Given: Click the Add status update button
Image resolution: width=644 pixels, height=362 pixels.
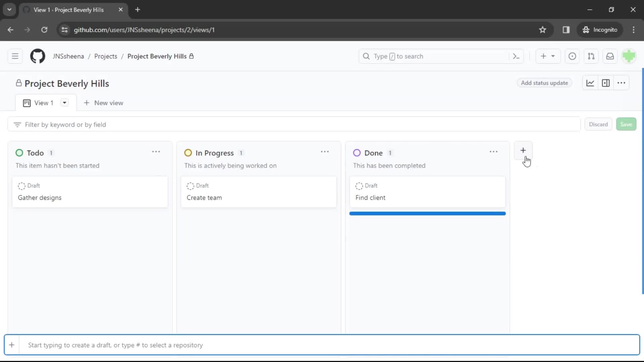Looking at the screenshot, I should tap(544, 83).
